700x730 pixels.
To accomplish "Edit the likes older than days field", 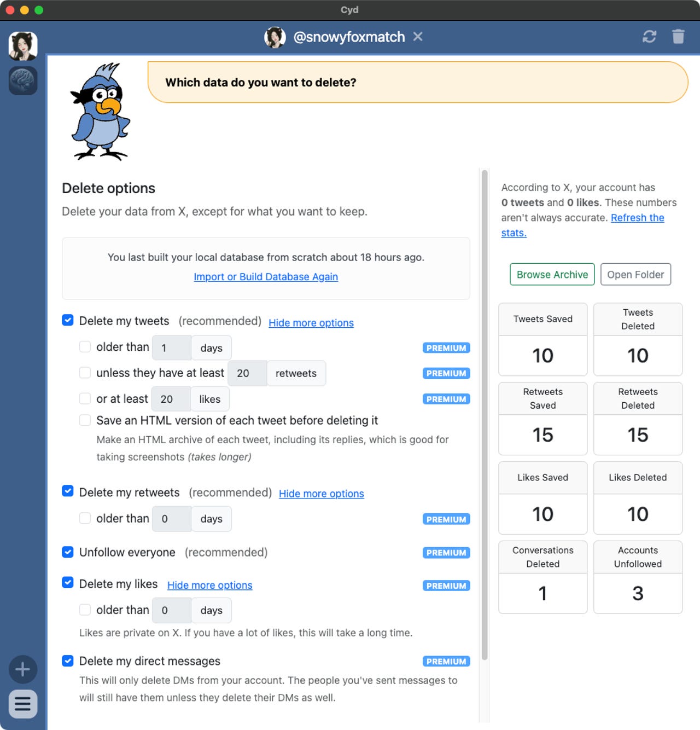I will point(172,610).
